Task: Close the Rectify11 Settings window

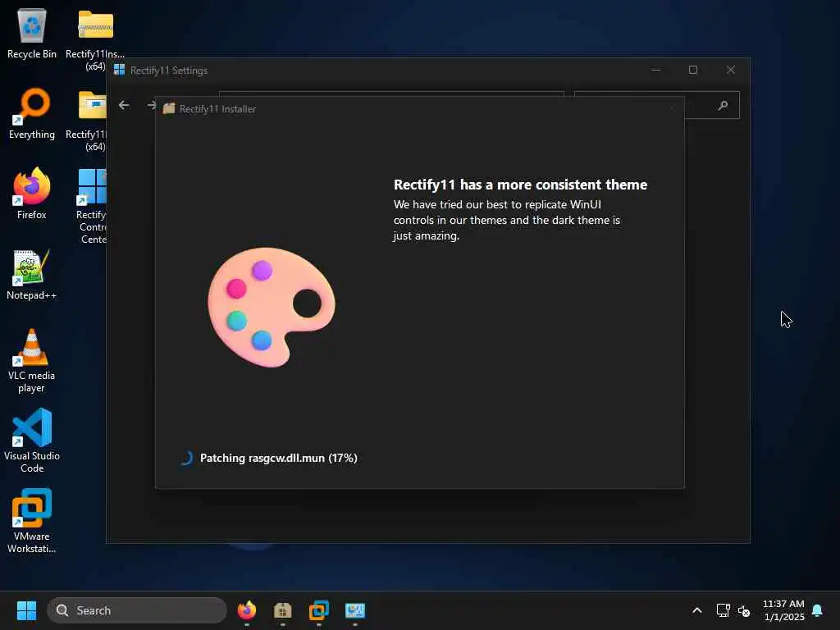Action: [731, 71]
